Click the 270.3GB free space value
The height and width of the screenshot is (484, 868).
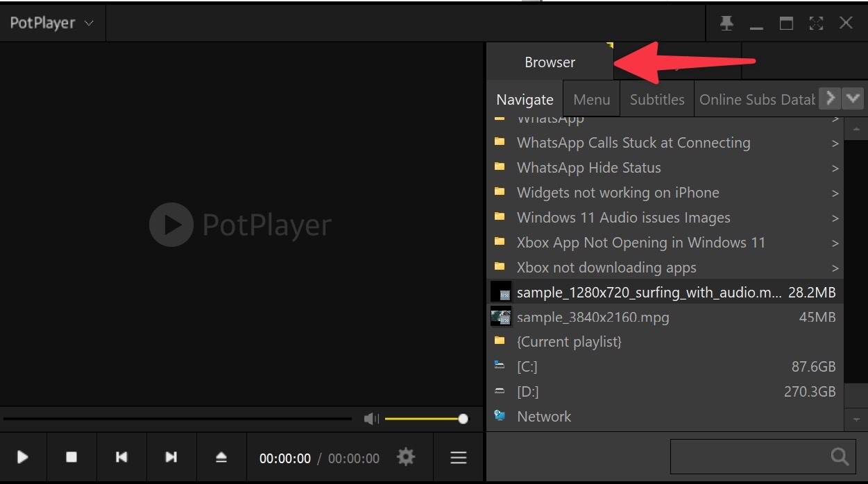tap(810, 392)
